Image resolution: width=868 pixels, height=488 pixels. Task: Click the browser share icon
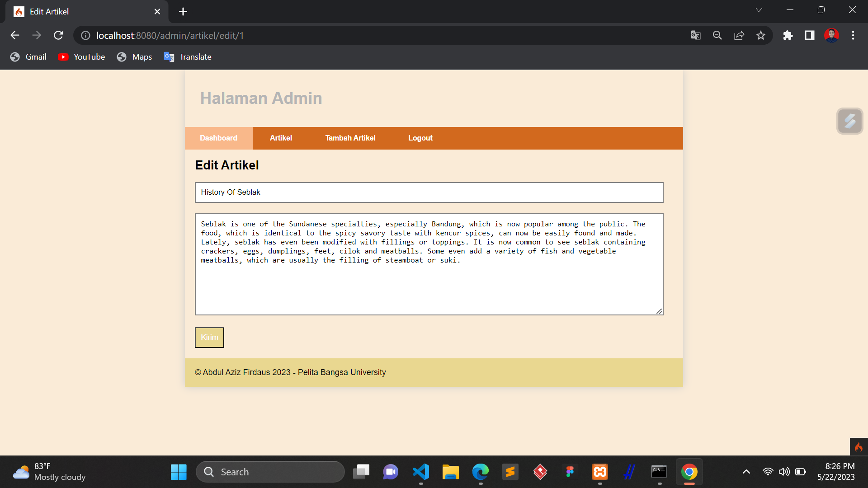739,35
